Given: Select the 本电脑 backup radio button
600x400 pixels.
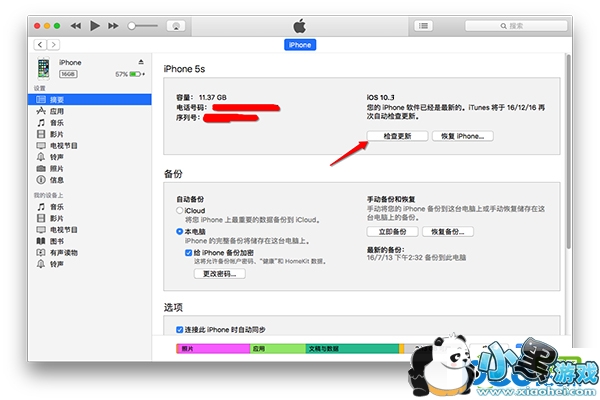Looking at the screenshot, I should point(179,231).
